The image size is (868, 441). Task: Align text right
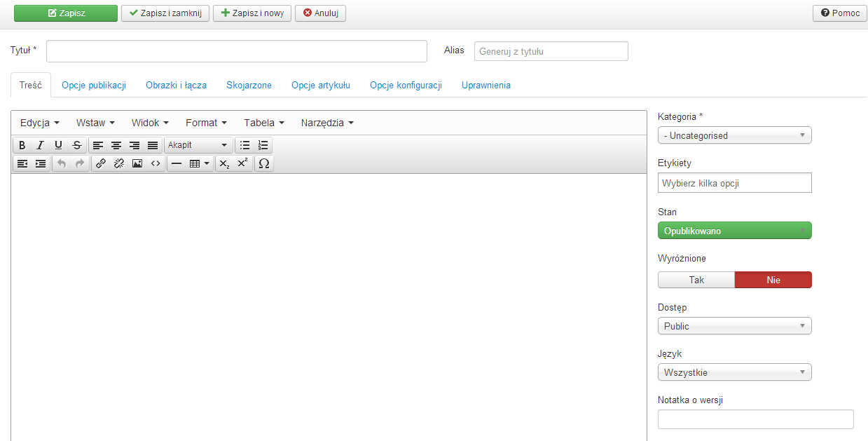tap(135, 146)
